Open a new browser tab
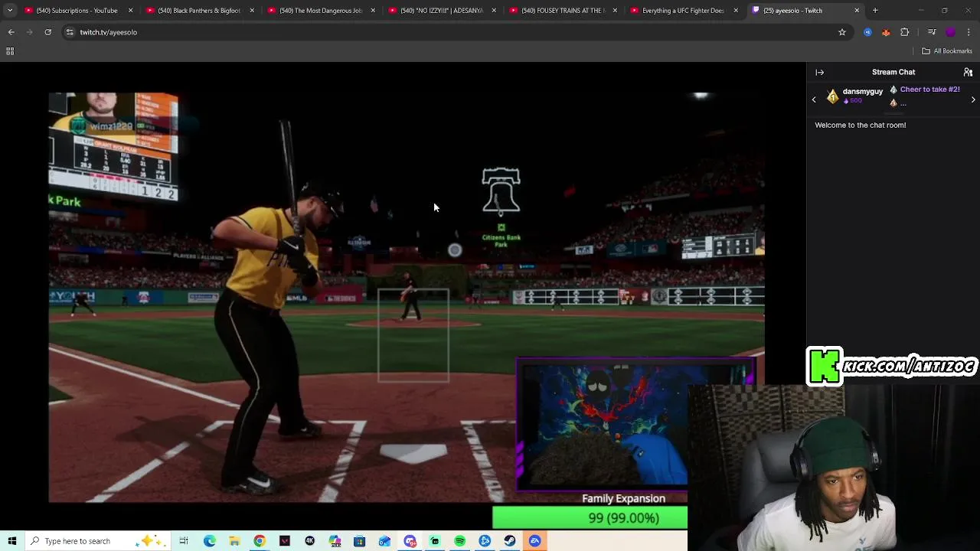The height and width of the screenshot is (551, 980). (x=875, y=11)
